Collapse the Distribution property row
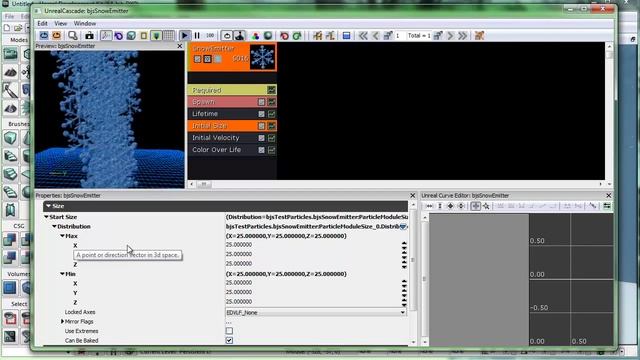The width and height of the screenshot is (640, 360). pos(54,226)
